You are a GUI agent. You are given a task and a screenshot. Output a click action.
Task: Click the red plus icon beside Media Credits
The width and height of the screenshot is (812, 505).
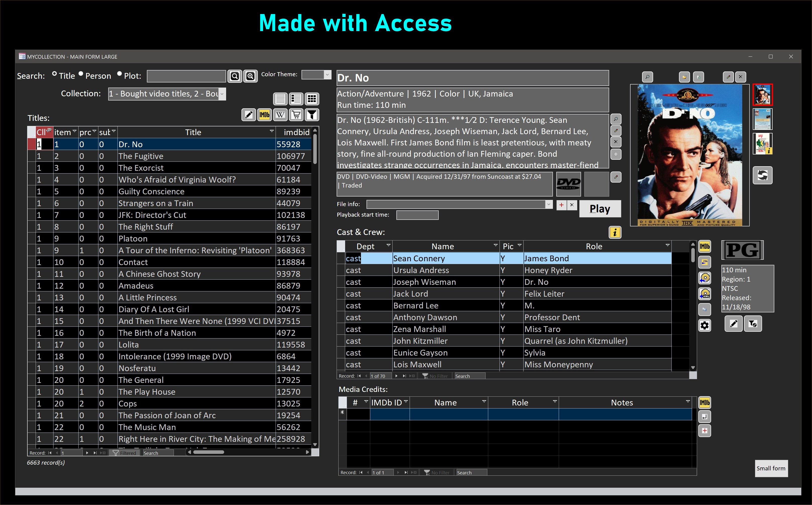(x=704, y=431)
